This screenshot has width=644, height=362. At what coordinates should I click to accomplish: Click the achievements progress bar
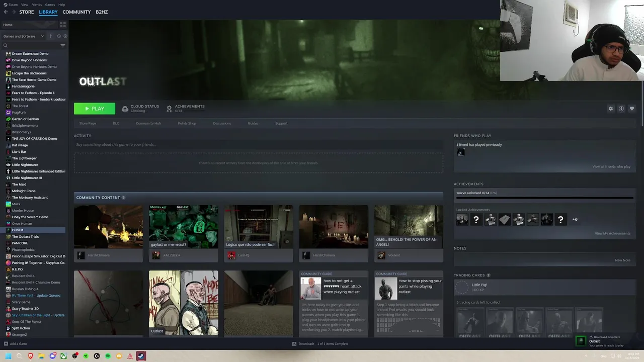[544, 198]
